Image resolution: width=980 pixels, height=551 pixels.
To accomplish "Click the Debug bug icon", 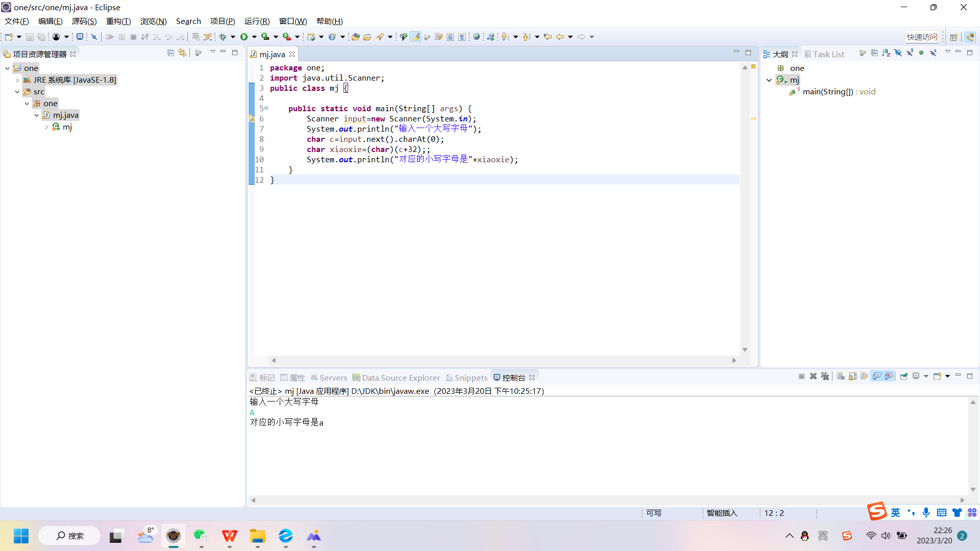I will 223,37.
